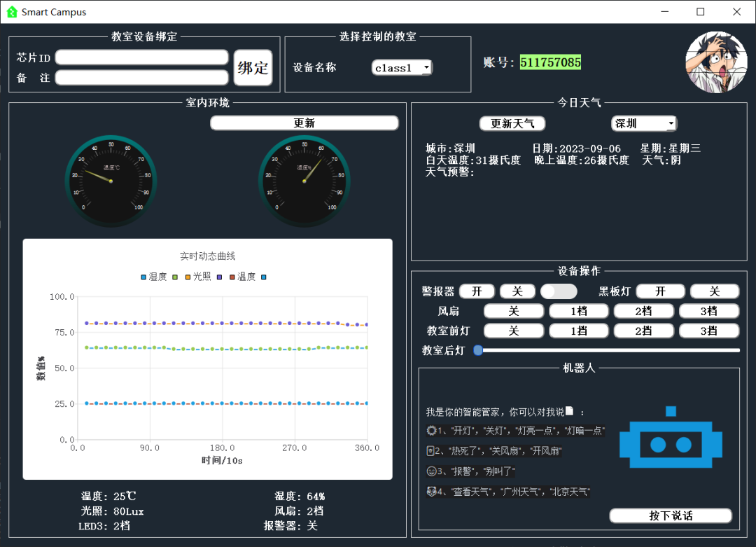Click the Smart Campus logo in title bar
This screenshot has width=756, height=547.
[x=10, y=12]
